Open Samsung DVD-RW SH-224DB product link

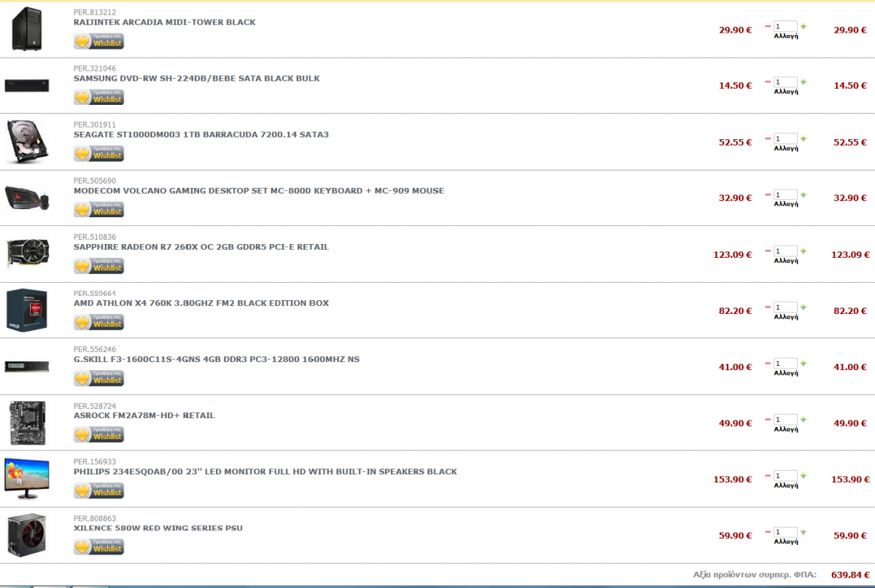pos(197,79)
